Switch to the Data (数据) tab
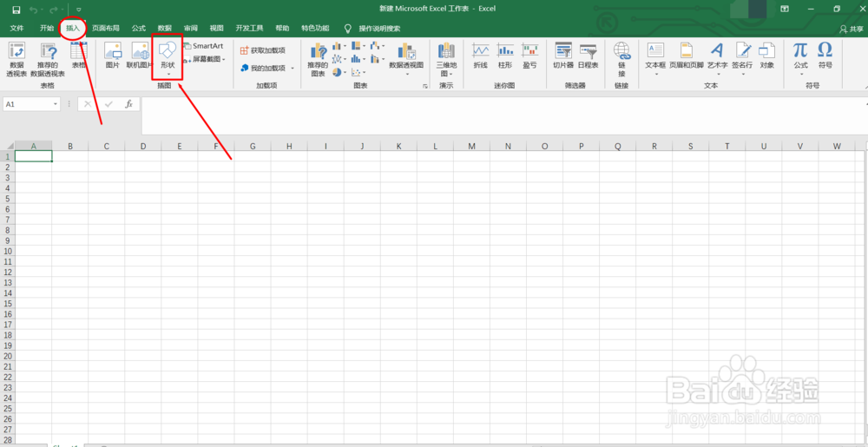The height and width of the screenshot is (447, 868). pos(164,29)
